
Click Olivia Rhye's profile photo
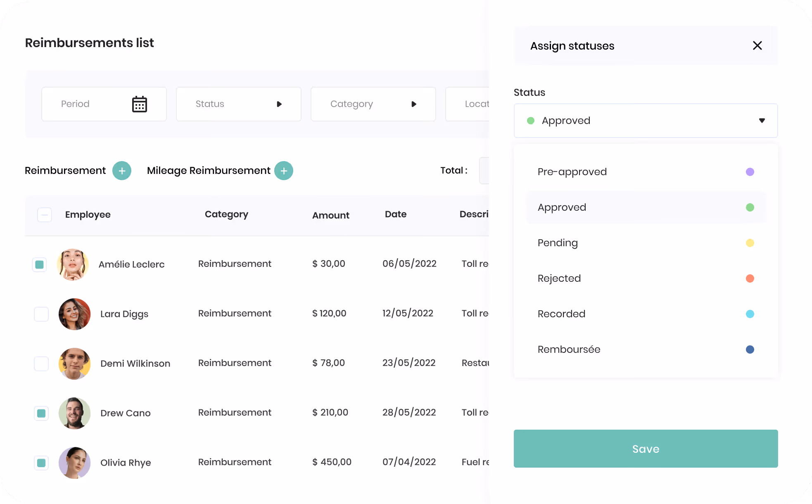click(75, 463)
